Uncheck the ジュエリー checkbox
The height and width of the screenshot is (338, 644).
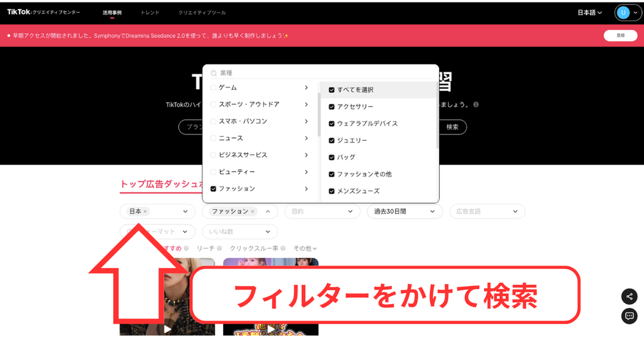point(331,140)
